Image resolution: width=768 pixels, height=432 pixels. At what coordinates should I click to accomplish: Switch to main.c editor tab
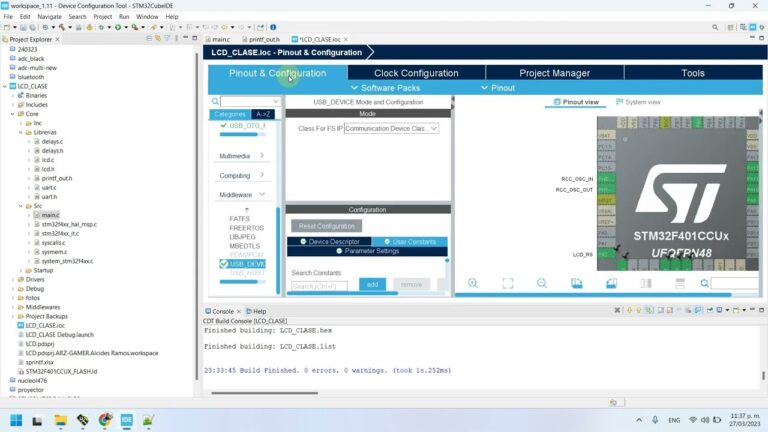click(x=218, y=39)
